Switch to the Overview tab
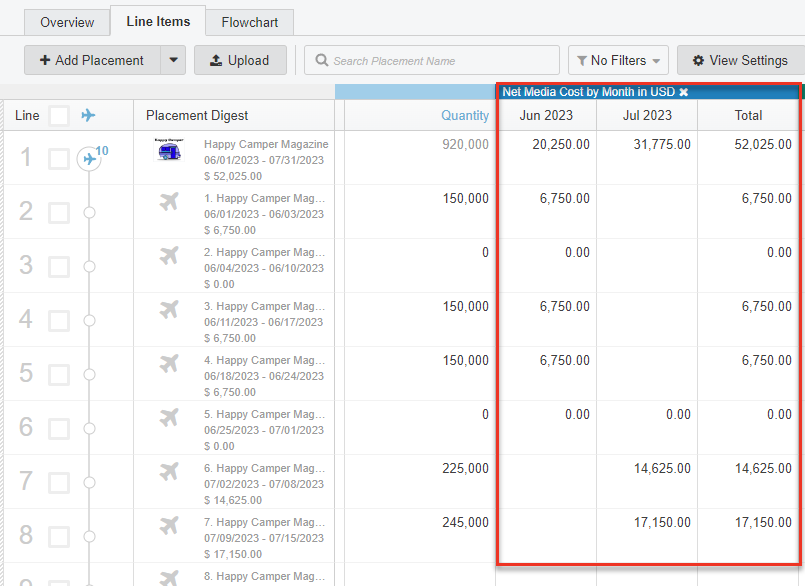805x586 pixels. pos(67,22)
